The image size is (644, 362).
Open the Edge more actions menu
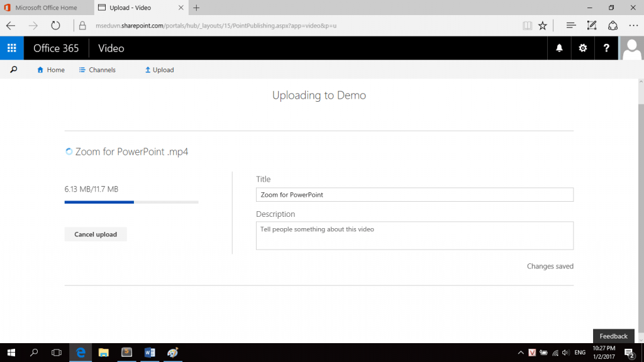tap(633, 25)
